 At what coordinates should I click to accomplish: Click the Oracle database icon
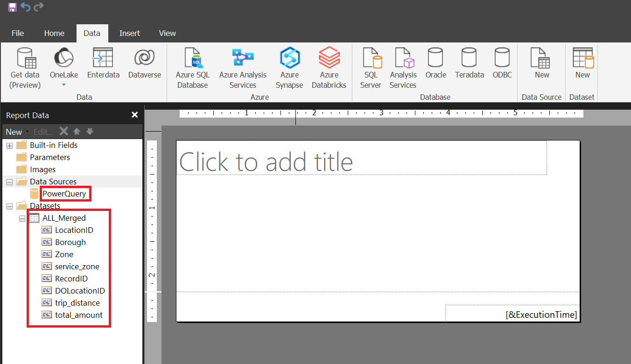[x=436, y=63]
